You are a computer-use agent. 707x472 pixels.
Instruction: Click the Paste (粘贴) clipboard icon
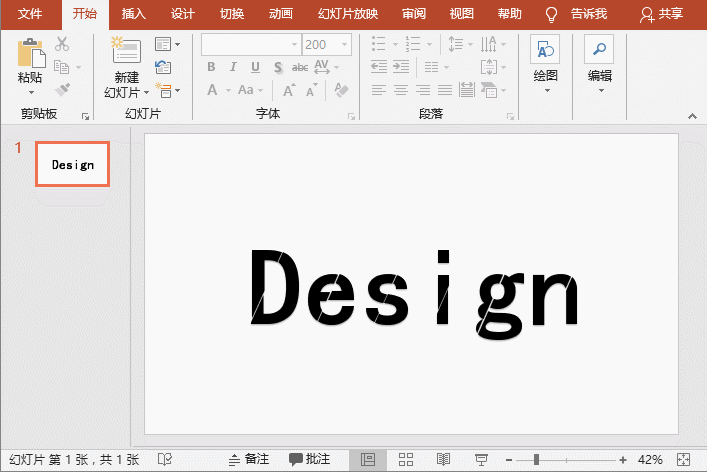[x=31, y=53]
